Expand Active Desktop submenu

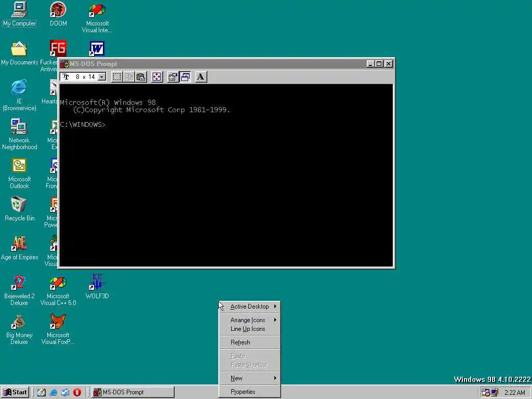coord(250,307)
